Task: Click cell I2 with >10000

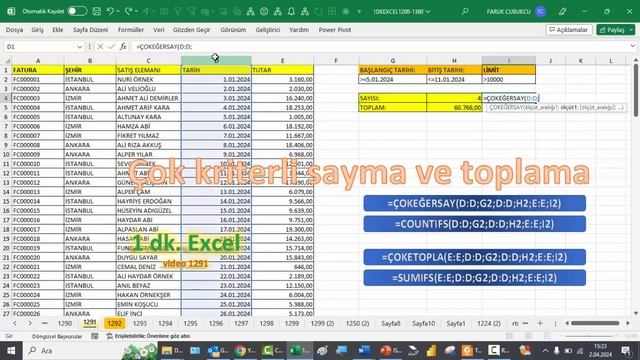Action: click(x=509, y=80)
